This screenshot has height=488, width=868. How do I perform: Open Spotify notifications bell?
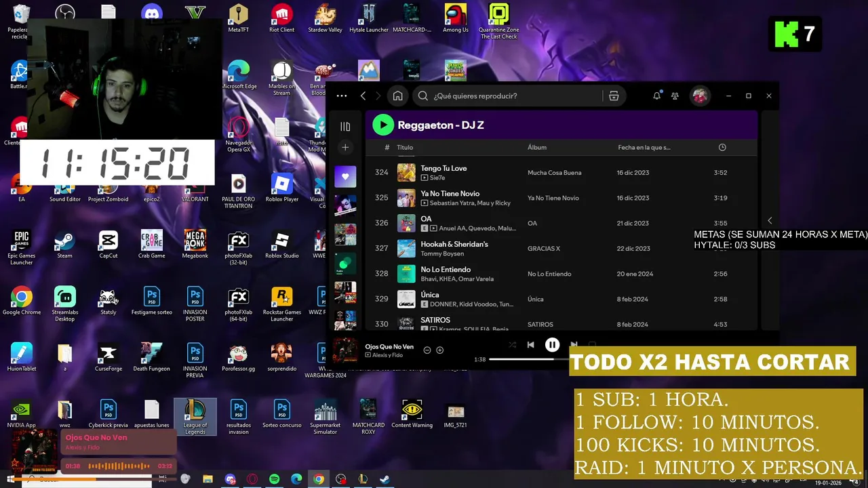point(656,96)
